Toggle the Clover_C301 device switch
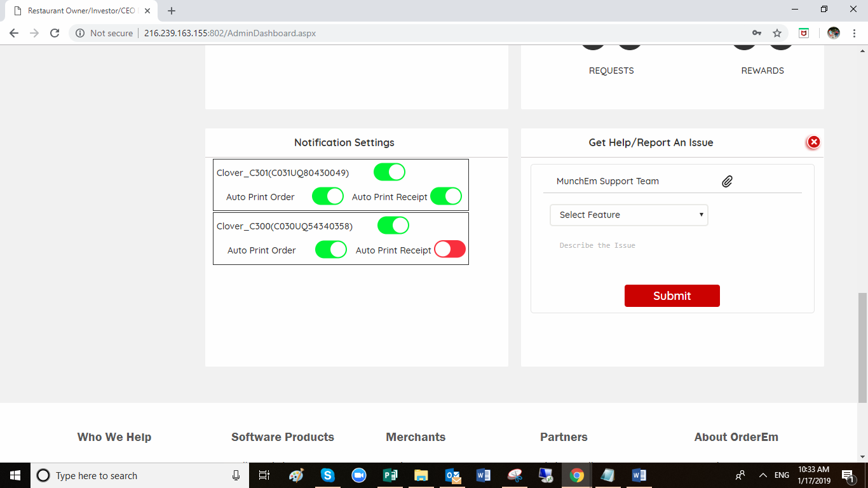This screenshot has height=488, width=868. pos(389,172)
